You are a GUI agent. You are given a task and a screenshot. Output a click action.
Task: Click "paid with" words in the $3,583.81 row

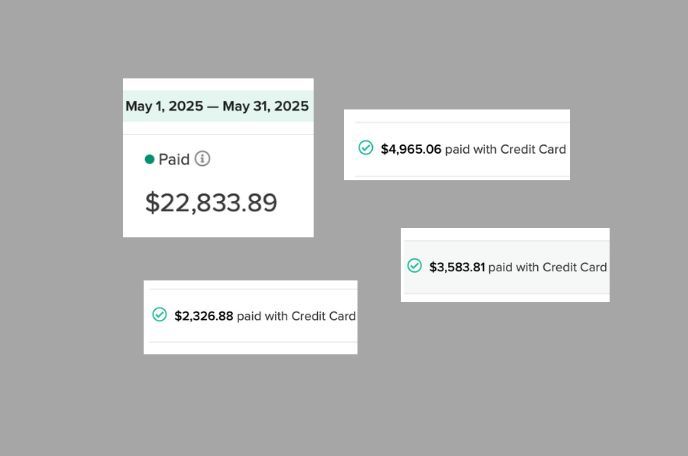tap(513, 268)
